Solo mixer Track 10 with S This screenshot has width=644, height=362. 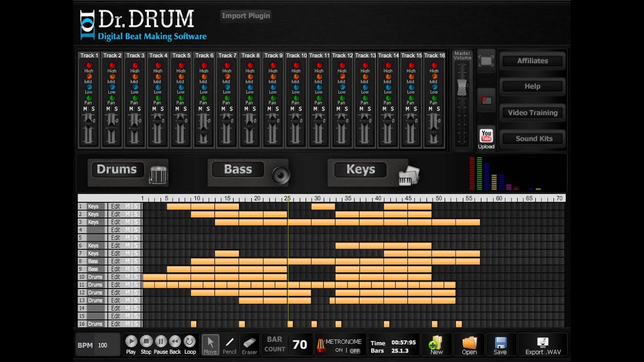point(300,109)
